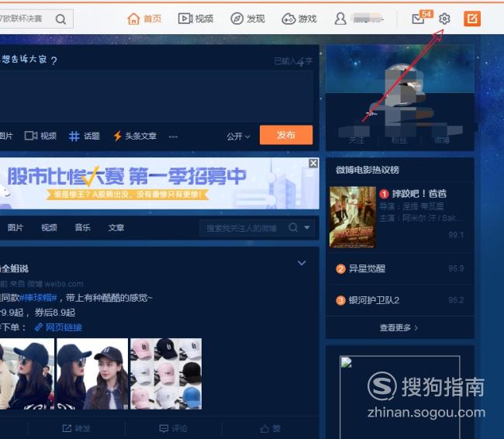Open the photo showing assorted caps
Image resolution: width=504 pixels, height=439 pixels.
tap(166, 374)
